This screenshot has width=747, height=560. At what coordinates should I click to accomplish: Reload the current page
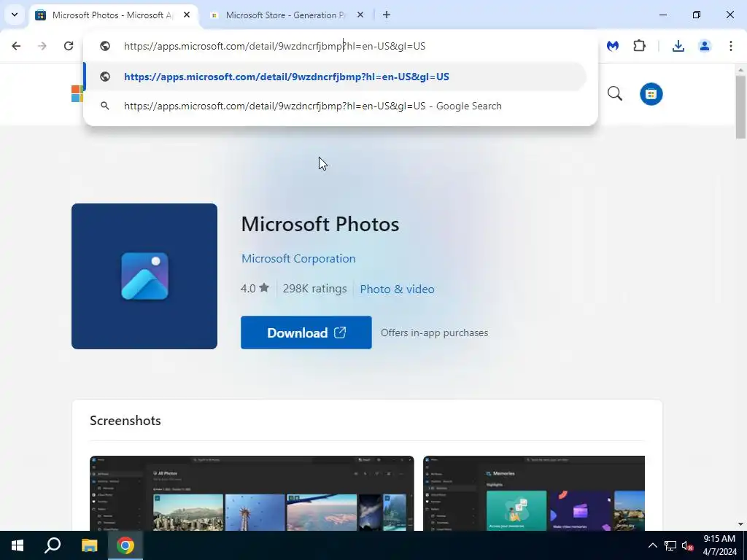pos(69,46)
